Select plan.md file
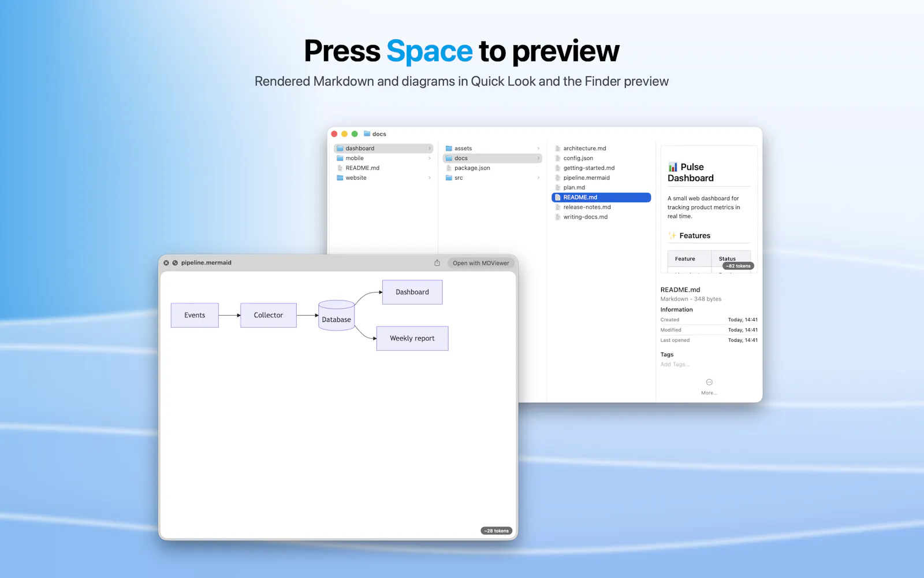 click(601, 188)
